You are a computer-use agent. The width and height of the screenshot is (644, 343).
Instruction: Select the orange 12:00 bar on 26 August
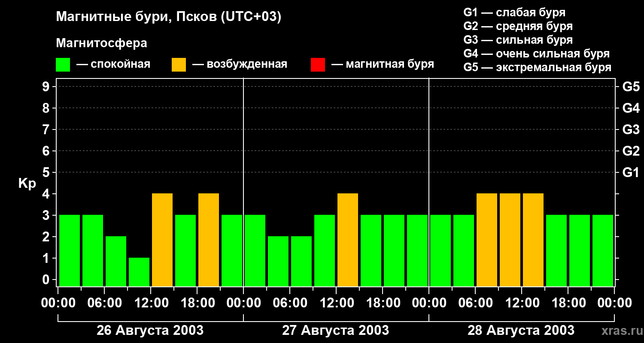point(162,240)
